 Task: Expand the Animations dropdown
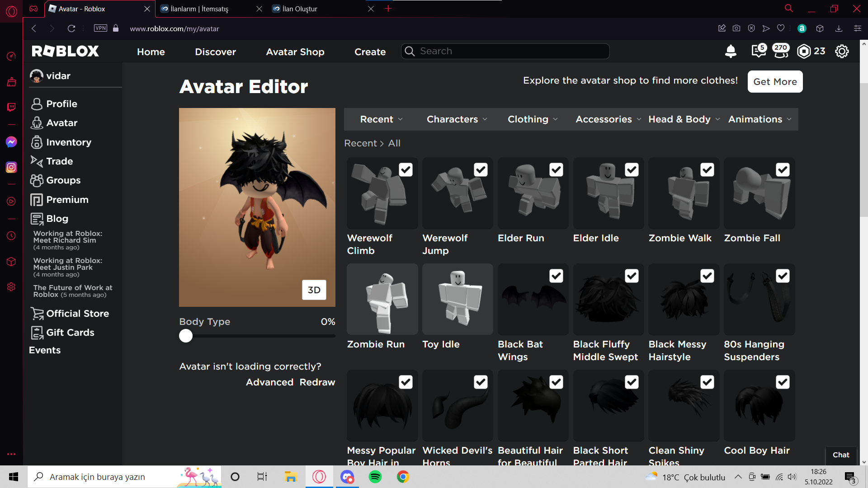click(x=759, y=119)
